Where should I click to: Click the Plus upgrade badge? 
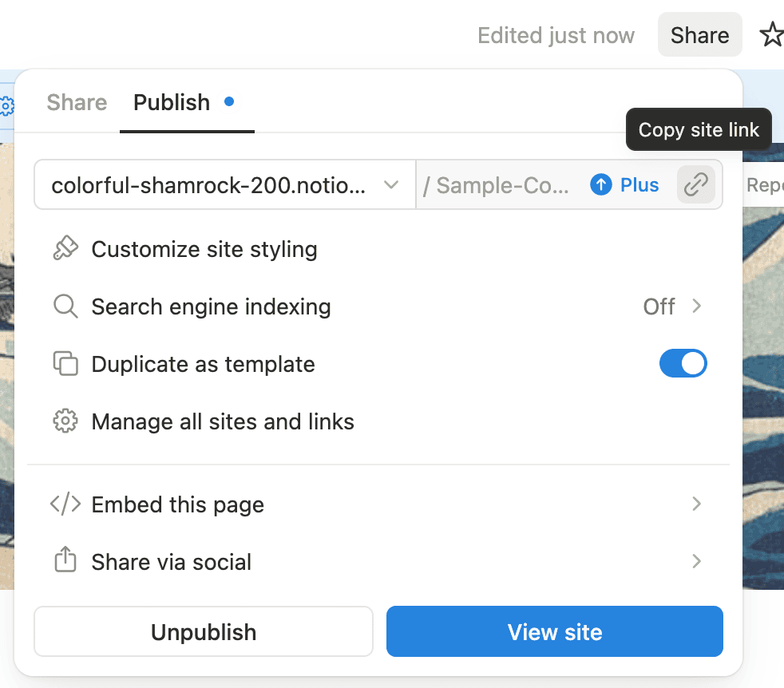pos(624,184)
